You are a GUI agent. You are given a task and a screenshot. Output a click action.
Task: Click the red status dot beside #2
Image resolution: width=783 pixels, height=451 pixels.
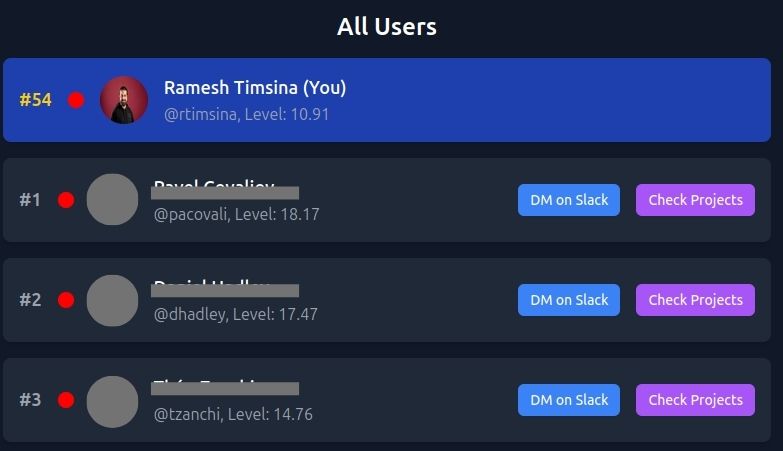[66, 300]
